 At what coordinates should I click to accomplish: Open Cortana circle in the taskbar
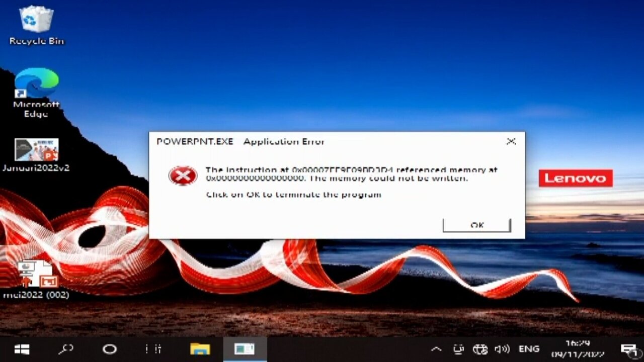(x=110, y=349)
